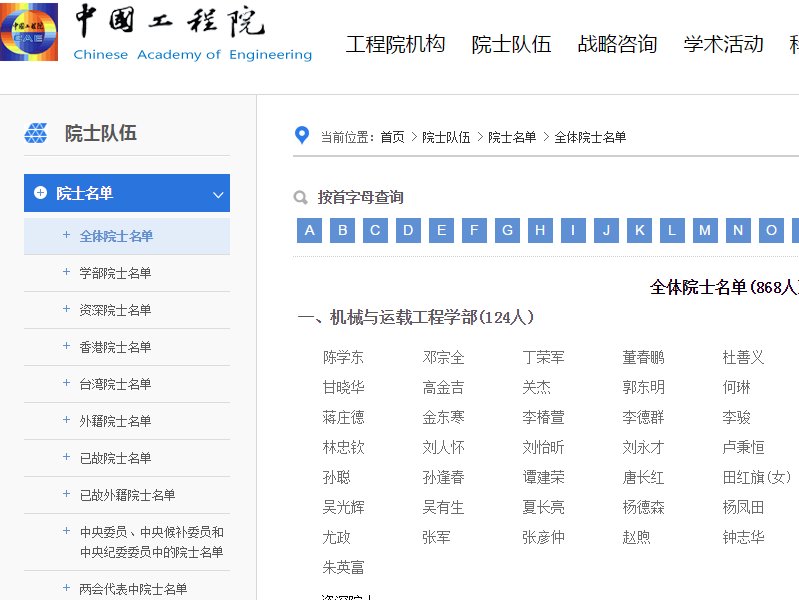Image resolution: width=799 pixels, height=600 pixels.
Task: Open academician 李德群's profile
Action: pyautogui.click(x=643, y=418)
